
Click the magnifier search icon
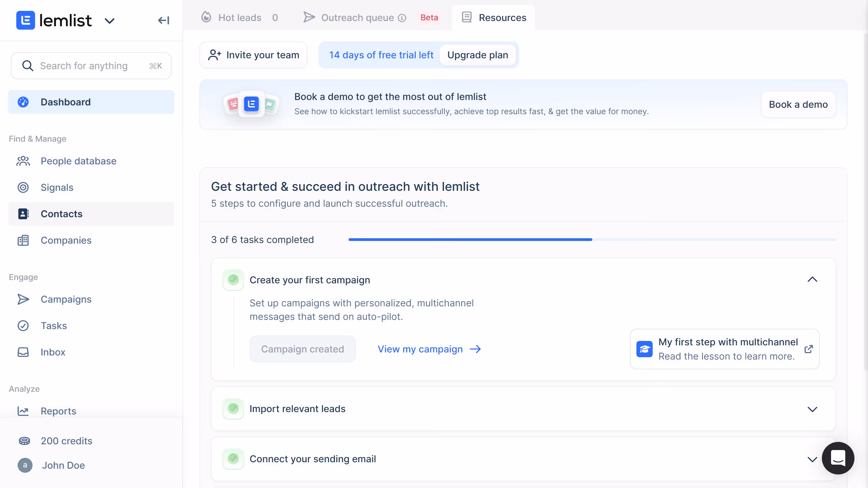click(28, 66)
